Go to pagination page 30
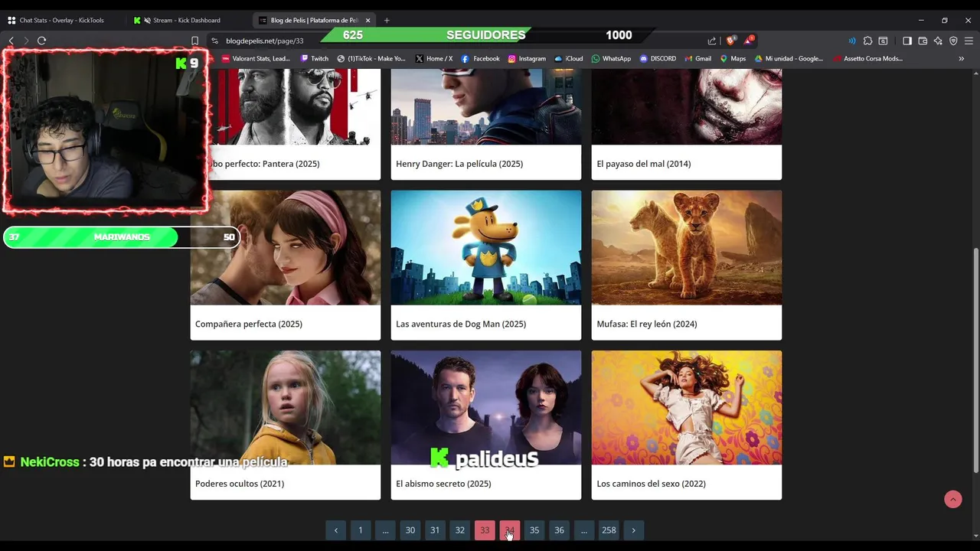This screenshot has width=980, height=551. click(x=410, y=530)
